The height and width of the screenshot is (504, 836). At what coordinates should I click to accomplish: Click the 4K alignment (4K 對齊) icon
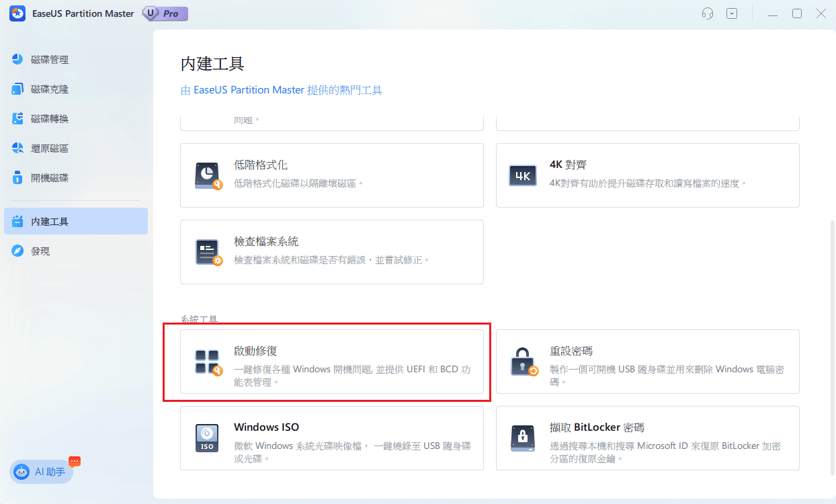[x=523, y=176]
